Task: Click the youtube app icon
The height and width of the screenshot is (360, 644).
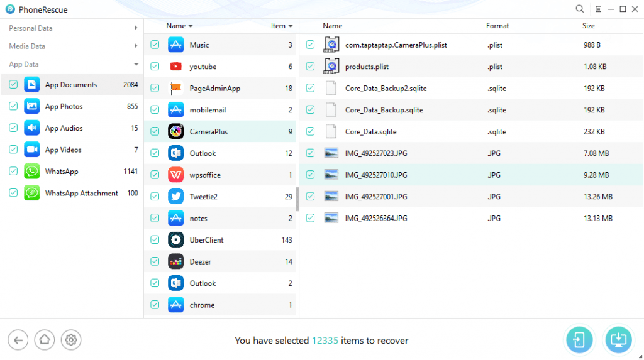Action: point(176,67)
